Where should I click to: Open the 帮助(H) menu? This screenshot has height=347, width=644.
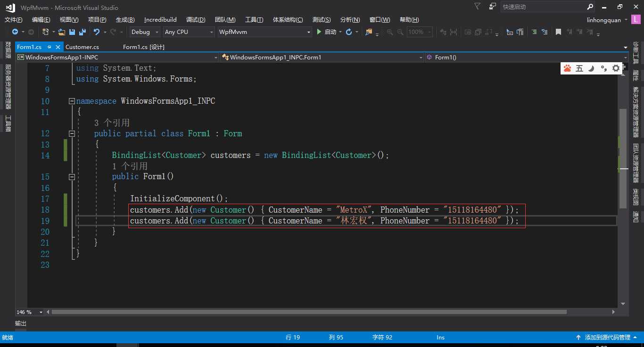pyautogui.click(x=409, y=20)
